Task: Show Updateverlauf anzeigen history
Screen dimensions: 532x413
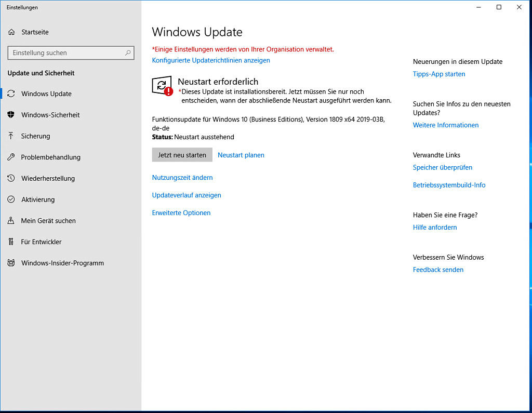Action: coord(187,195)
